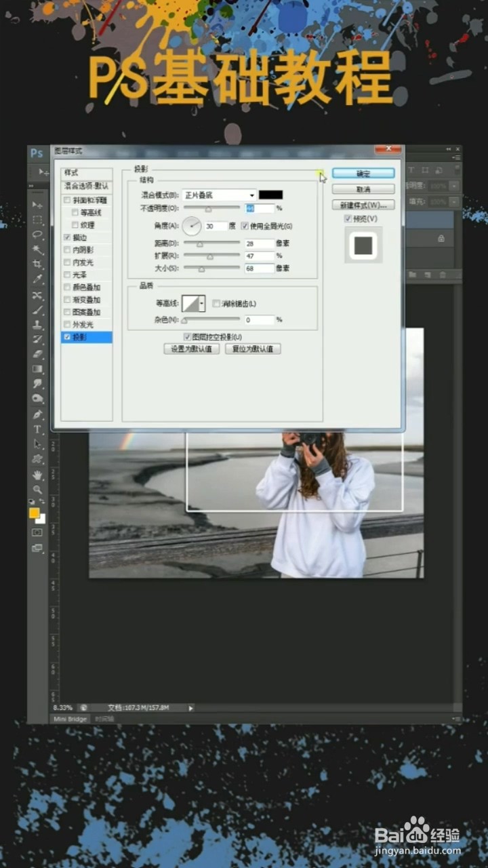This screenshot has width=488, height=868.
Task: Select the Clone Stamp tool
Action: [37, 325]
